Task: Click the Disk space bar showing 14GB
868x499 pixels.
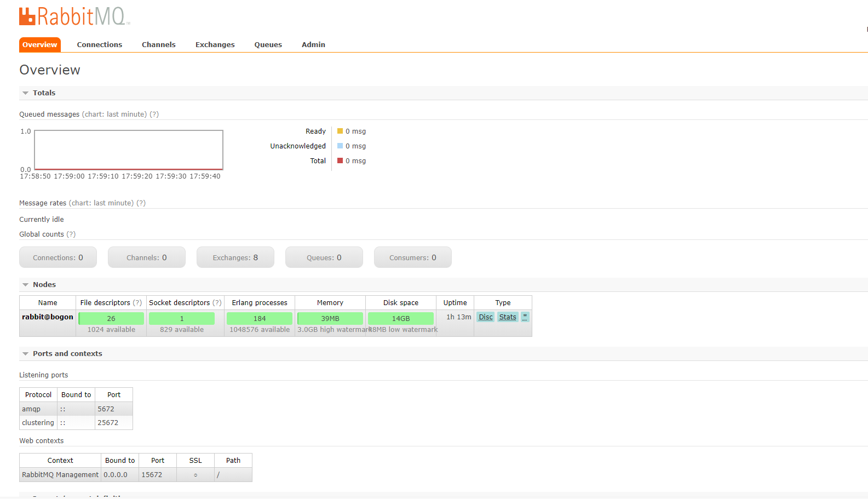Action: pyautogui.click(x=401, y=318)
